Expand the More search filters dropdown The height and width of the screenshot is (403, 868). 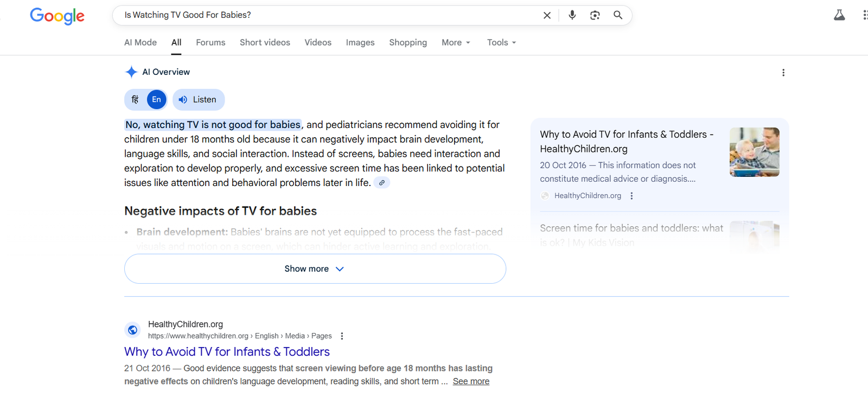(456, 42)
